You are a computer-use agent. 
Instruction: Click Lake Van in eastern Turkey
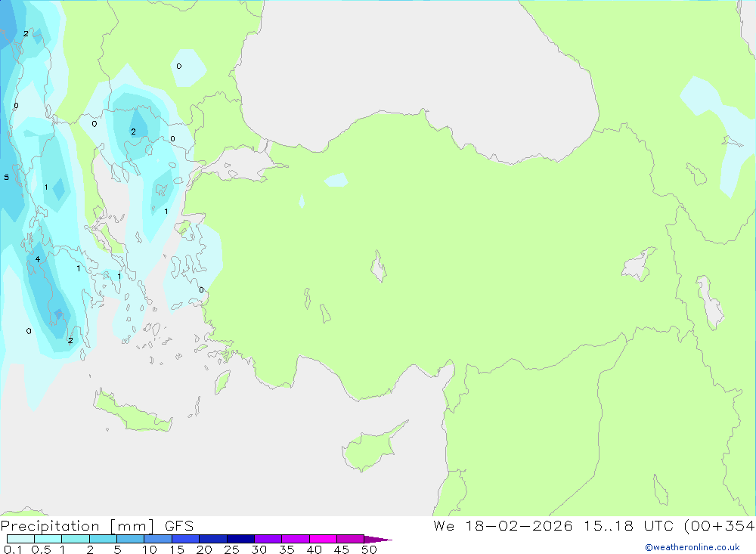point(638,265)
